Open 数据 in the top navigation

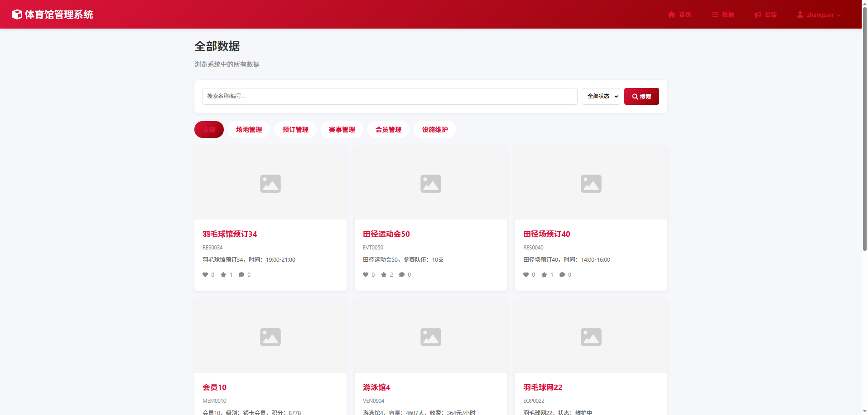pos(723,15)
